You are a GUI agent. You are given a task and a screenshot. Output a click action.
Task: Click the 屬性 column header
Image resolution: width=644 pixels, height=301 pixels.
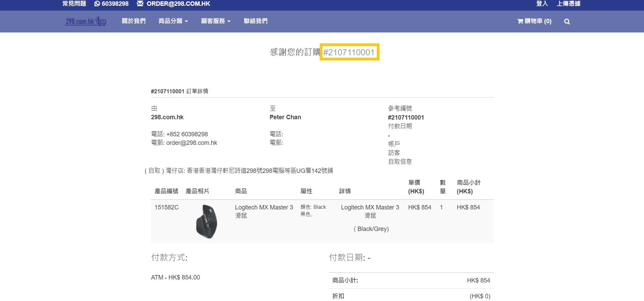[x=306, y=191]
